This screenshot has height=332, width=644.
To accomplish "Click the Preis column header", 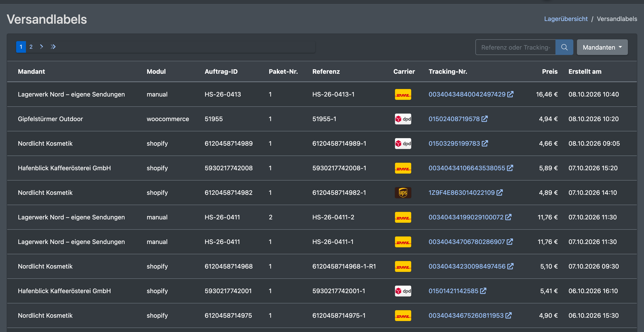I will point(549,71).
